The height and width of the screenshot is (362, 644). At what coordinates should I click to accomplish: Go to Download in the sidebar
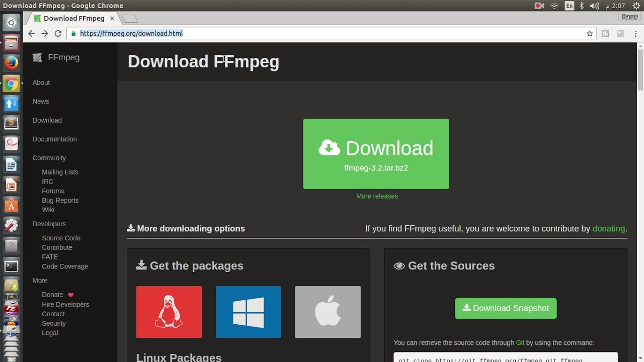pyautogui.click(x=47, y=120)
